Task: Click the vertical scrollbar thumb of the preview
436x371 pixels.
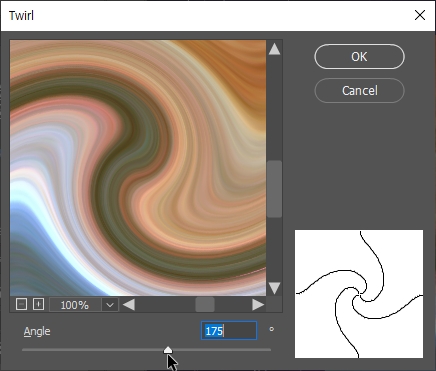Action: 274,189
